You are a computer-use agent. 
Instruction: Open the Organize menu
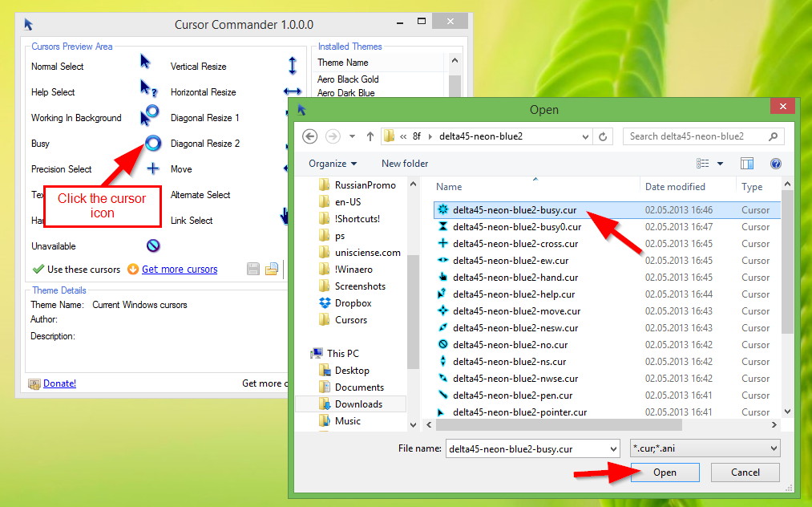(x=333, y=164)
